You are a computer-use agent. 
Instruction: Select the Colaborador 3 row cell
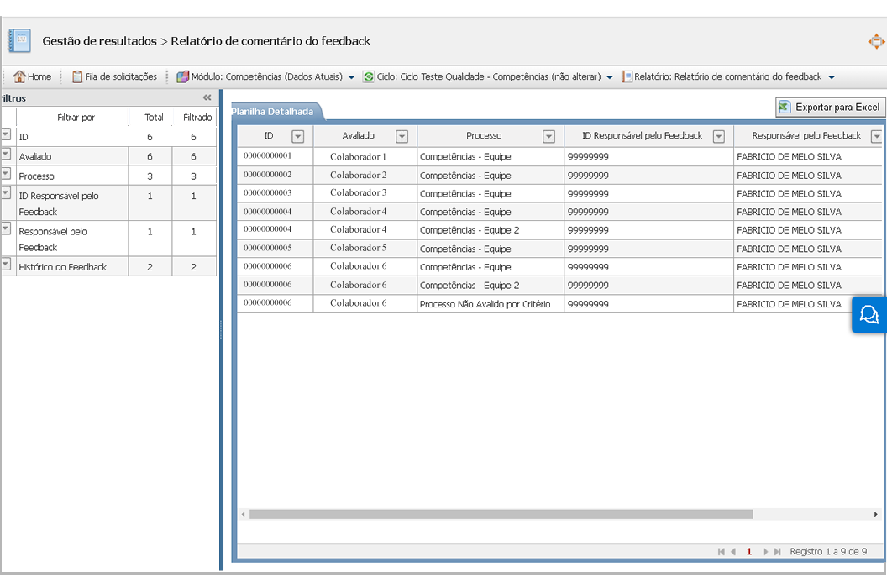point(358,193)
